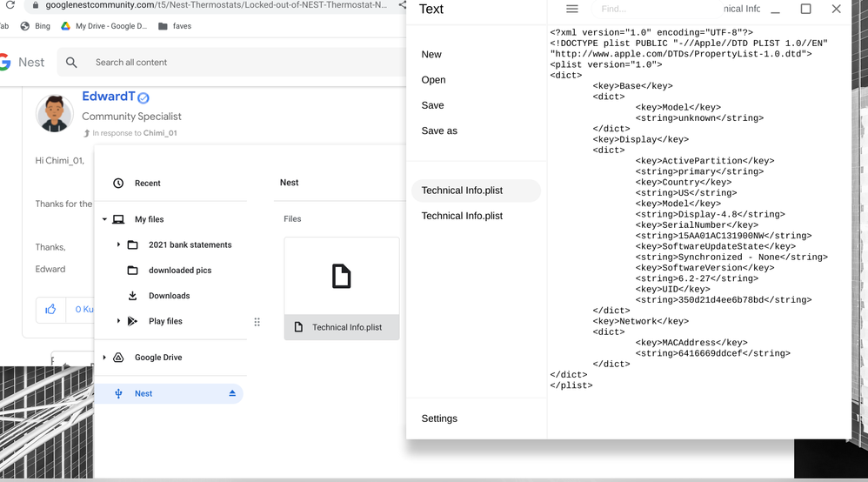Expand the 2021 bank statements folder

(x=118, y=245)
